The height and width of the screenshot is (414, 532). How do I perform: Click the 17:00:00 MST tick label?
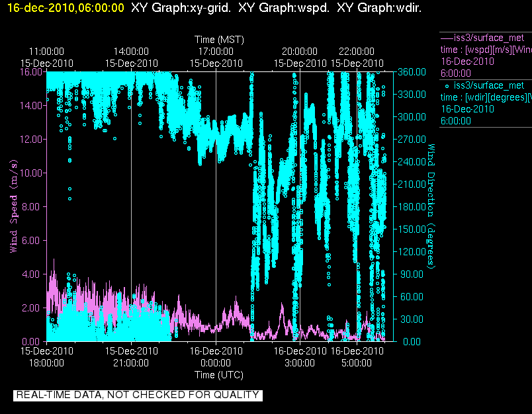pos(216,52)
